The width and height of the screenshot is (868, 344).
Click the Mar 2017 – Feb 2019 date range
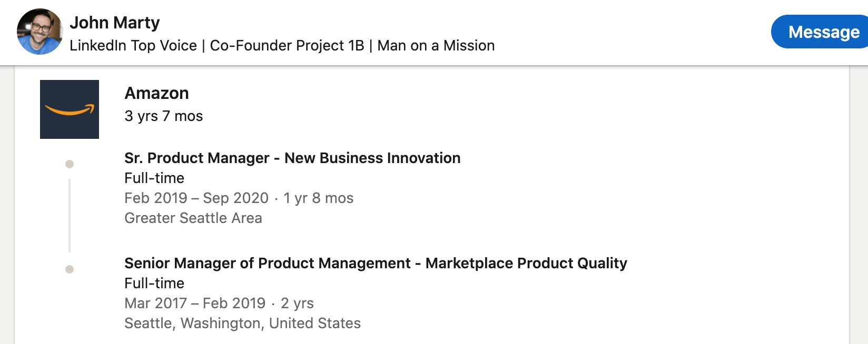click(x=195, y=303)
